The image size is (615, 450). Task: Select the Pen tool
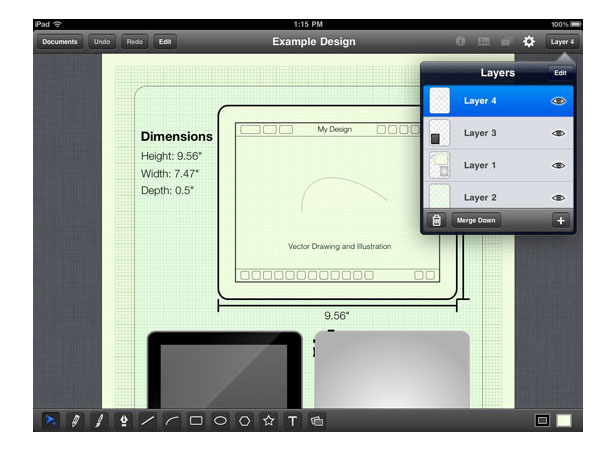[124, 421]
